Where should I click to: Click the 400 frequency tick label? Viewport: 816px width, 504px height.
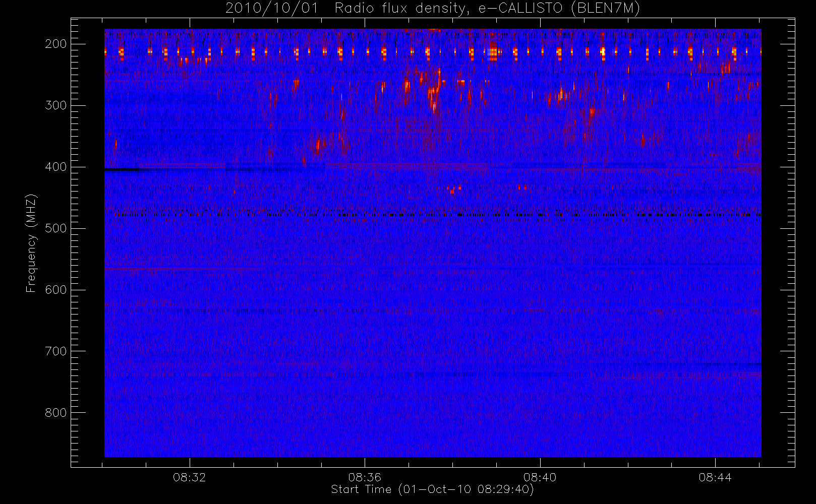click(x=56, y=167)
